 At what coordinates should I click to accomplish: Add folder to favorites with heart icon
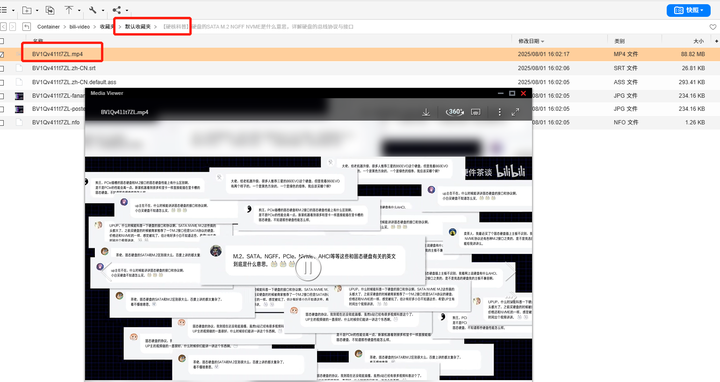pyautogui.click(x=713, y=27)
